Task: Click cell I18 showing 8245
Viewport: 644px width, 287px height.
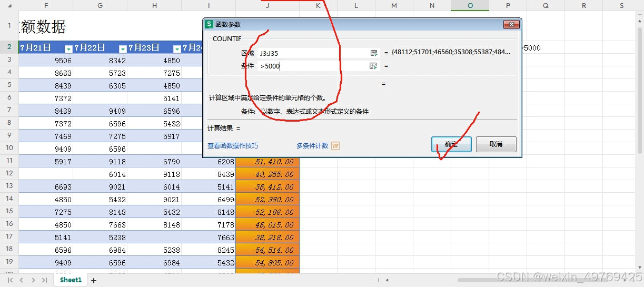Action: (209, 250)
